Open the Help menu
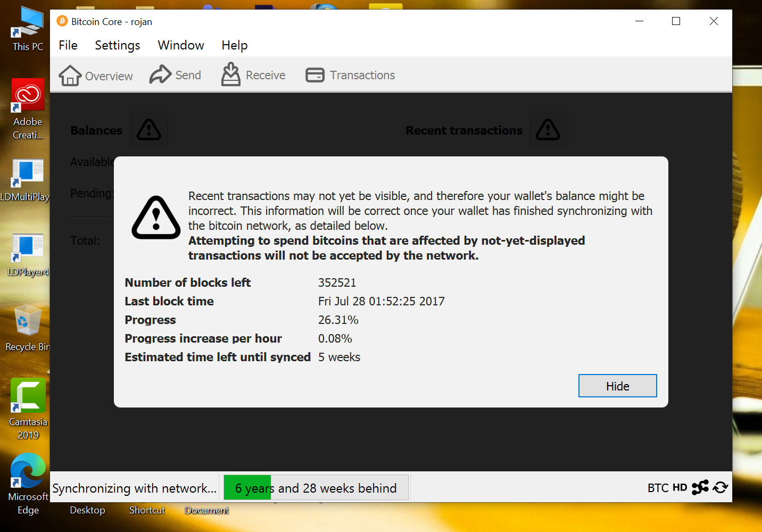The image size is (762, 532). click(x=235, y=45)
